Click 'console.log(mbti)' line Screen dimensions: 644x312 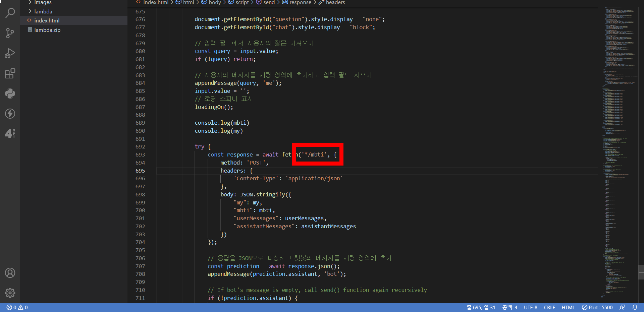(222, 123)
